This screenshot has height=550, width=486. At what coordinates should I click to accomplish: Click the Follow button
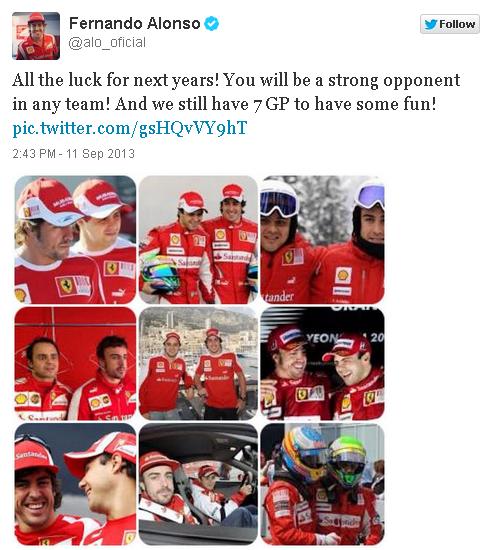(450, 24)
